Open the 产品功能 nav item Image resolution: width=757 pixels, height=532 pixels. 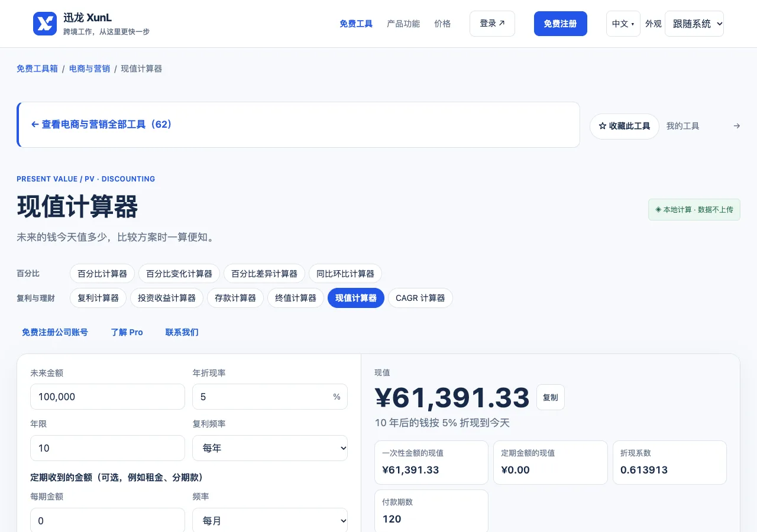click(x=403, y=24)
